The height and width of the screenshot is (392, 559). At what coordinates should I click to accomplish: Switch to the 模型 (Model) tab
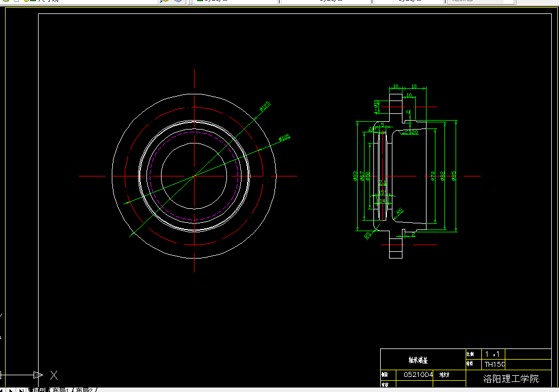[39, 390]
